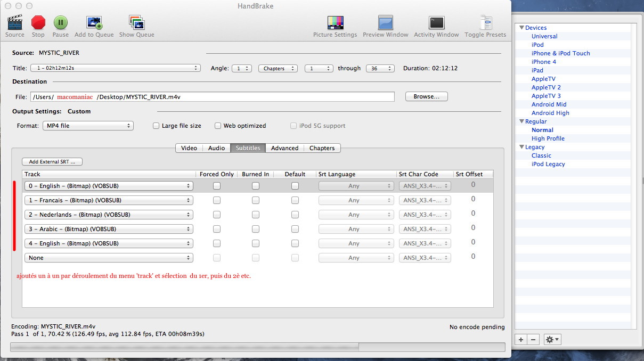Collapse the Regular preset group
Image resolution: width=644 pixels, height=361 pixels.
click(x=521, y=121)
